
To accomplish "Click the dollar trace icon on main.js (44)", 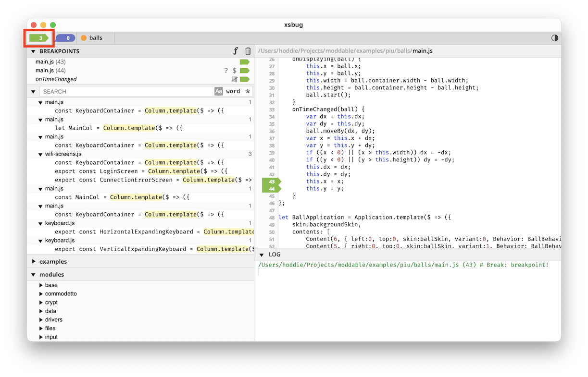I will pyautogui.click(x=235, y=71).
